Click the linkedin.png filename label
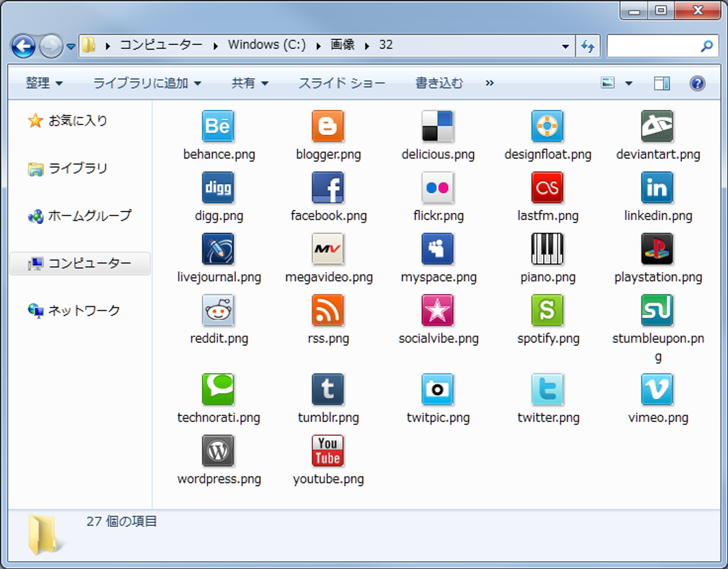The width and height of the screenshot is (728, 569). (x=658, y=216)
